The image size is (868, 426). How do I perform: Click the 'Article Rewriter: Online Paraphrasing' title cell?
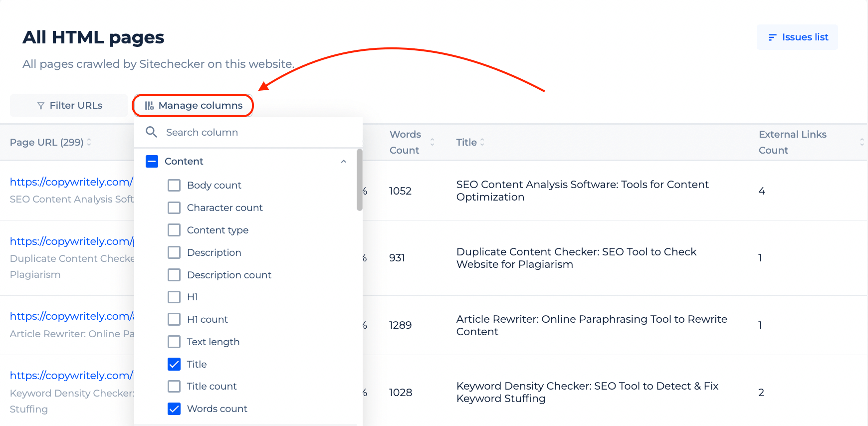coord(592,325)
